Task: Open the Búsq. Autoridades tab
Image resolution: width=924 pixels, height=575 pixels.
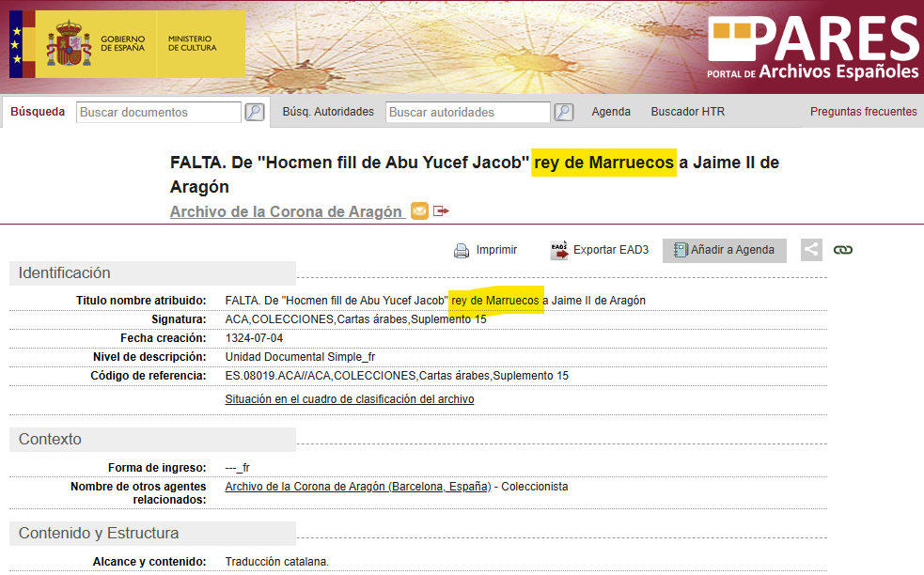Action: pyautogui.click(x=328, y=112)
